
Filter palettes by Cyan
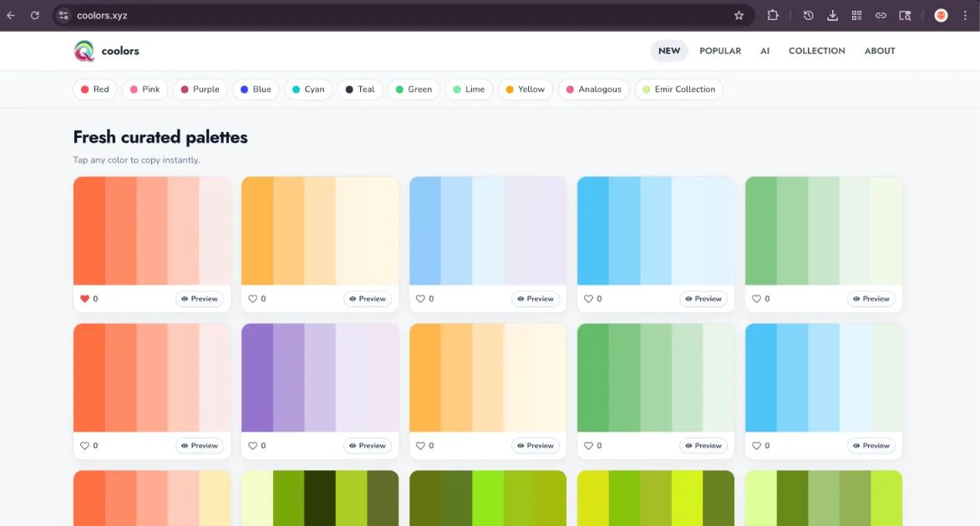coord(308,89)
